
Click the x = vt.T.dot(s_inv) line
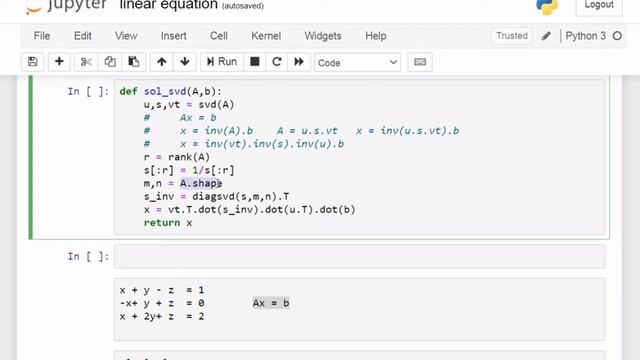click(x=249, y=209)
